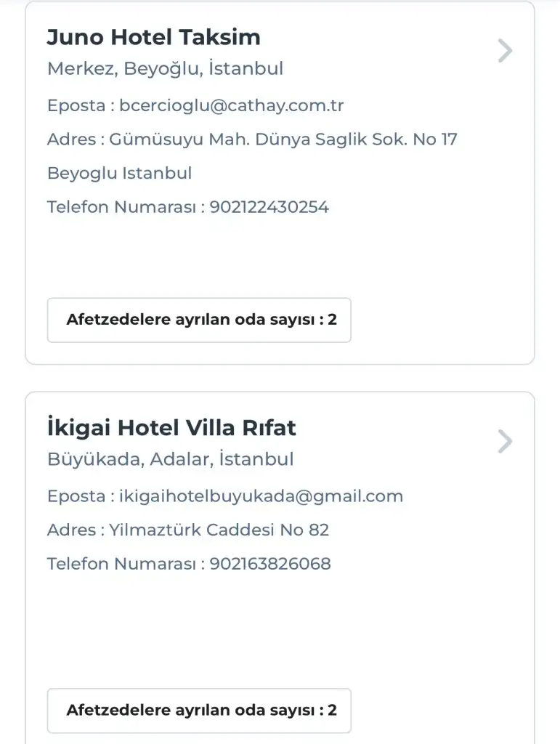Screen dimensions: 560x744
Task: Click Telefon Numarası label in İkigai Hotel card
Action: tap(121, 564)
